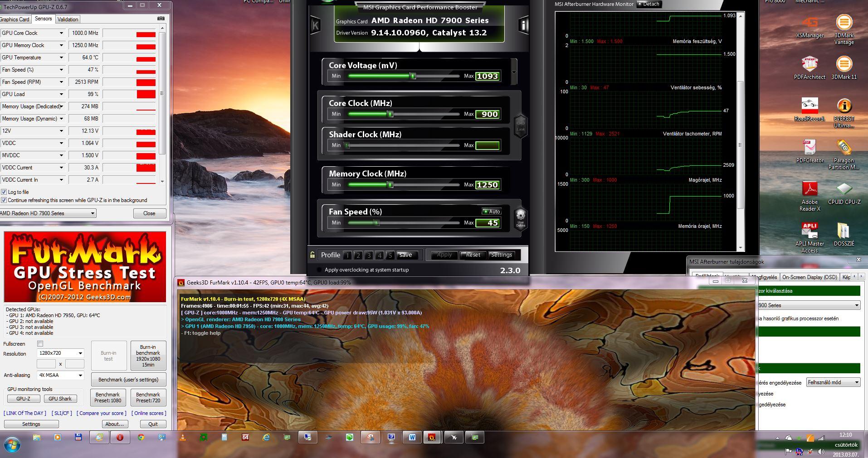
Task: Enable the FurMark Fullscreen checkbox
Action: coord(40,344)
